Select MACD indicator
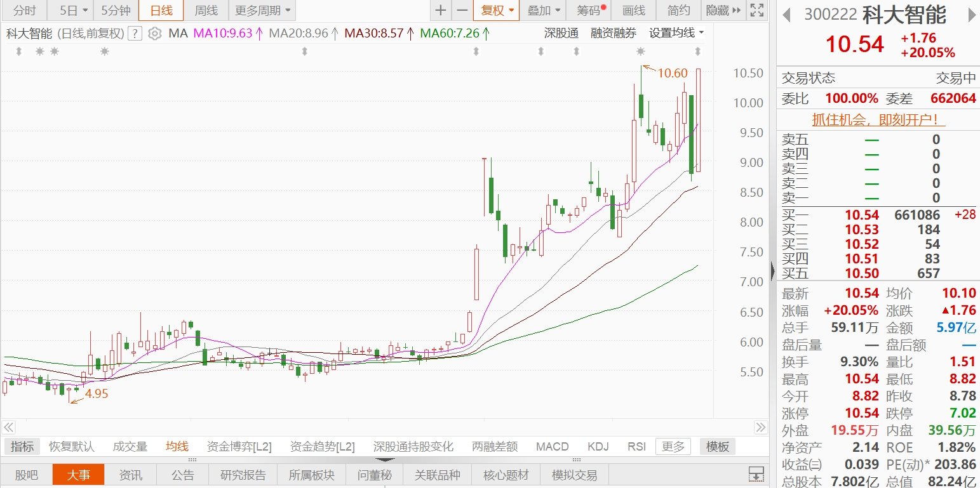980x488 pixels. (x=553, y=446)
